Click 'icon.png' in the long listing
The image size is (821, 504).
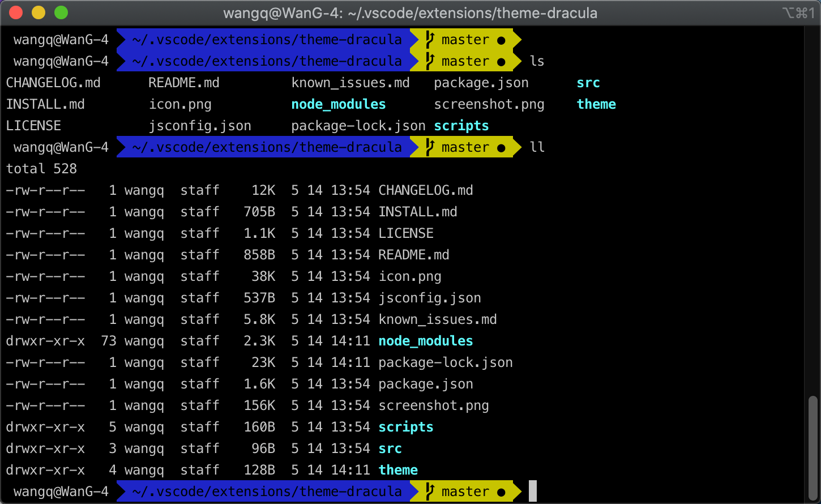410,277
